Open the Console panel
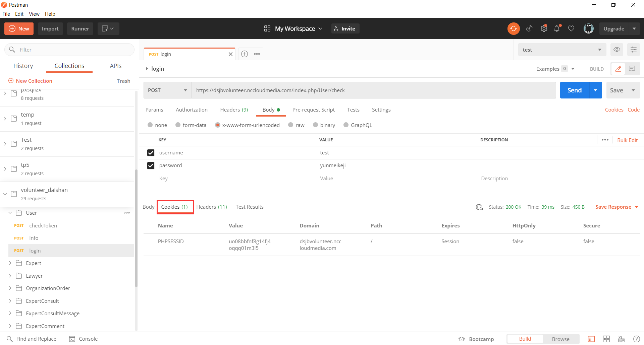The height and width of the screenshot is (345, 644). point(84,339)
